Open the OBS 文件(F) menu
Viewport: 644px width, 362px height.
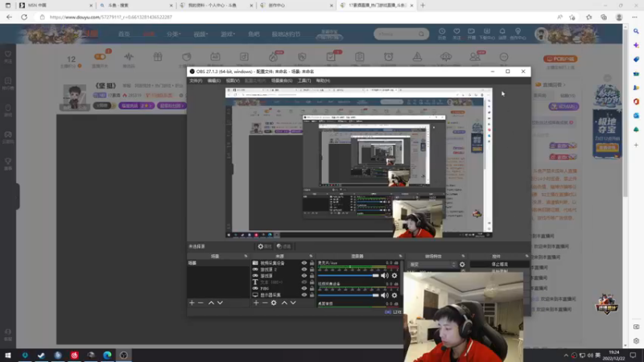click(x=196, y=81)
